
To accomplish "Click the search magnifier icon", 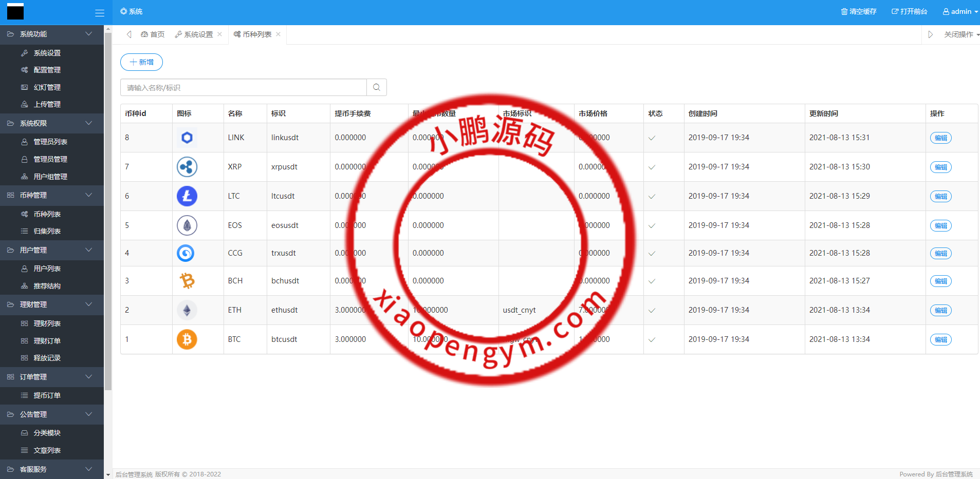I will 376,87.
